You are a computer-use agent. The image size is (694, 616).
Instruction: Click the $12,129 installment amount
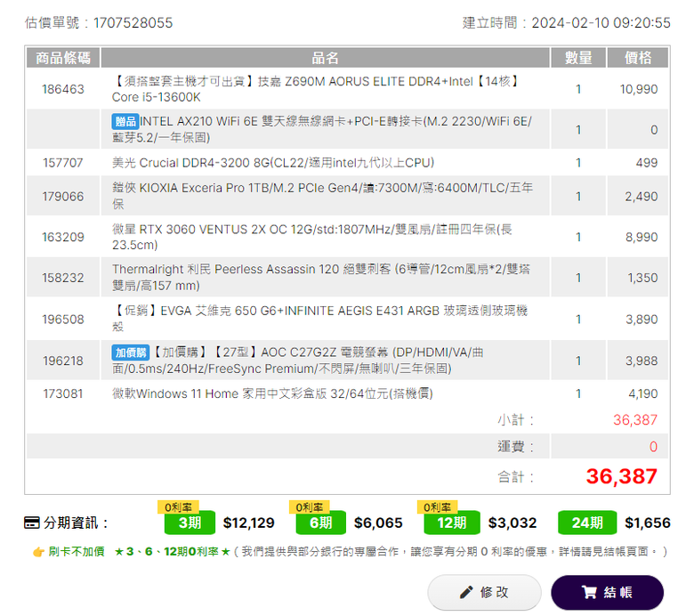[x=249, y=523]
